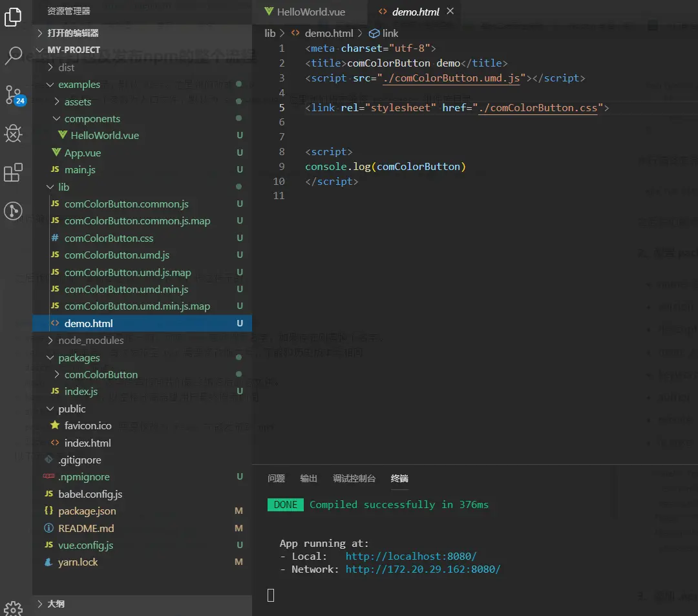Open the 输出 panel tab
Screen dimensions: 698x616
pyautogui.click(x=308, y=478)
